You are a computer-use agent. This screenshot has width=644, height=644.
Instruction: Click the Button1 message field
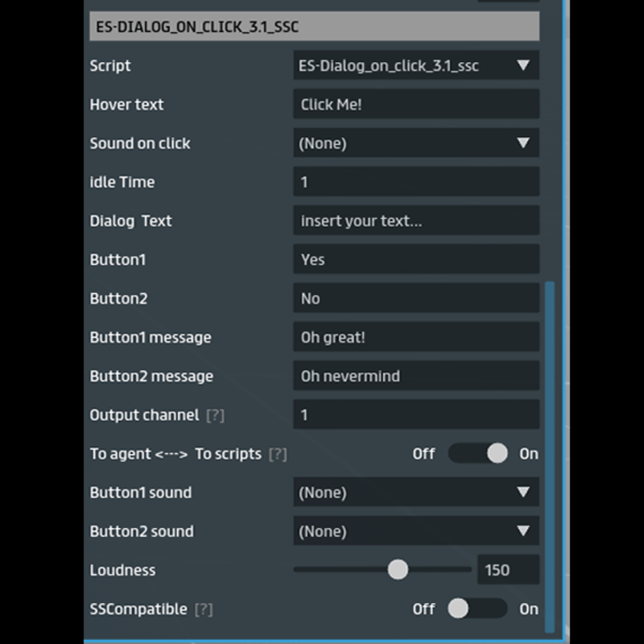pos(415,337)
